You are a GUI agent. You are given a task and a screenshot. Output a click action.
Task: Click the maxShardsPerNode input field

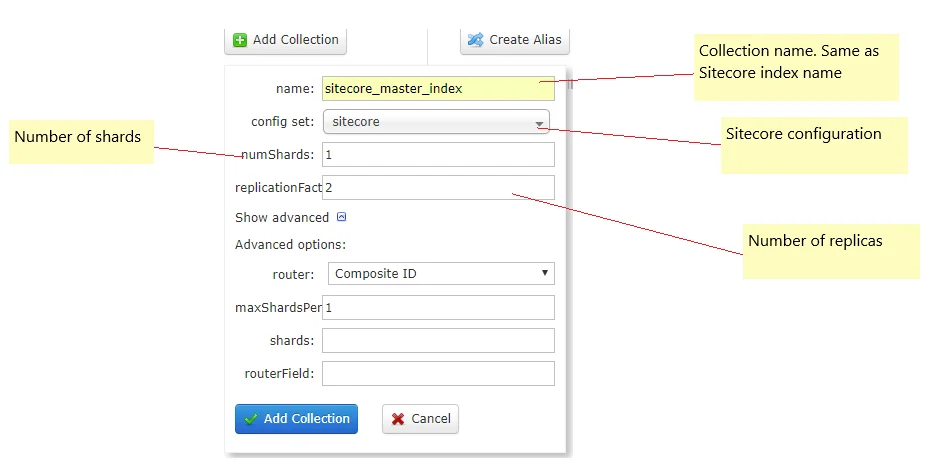(x=438, y=307)
